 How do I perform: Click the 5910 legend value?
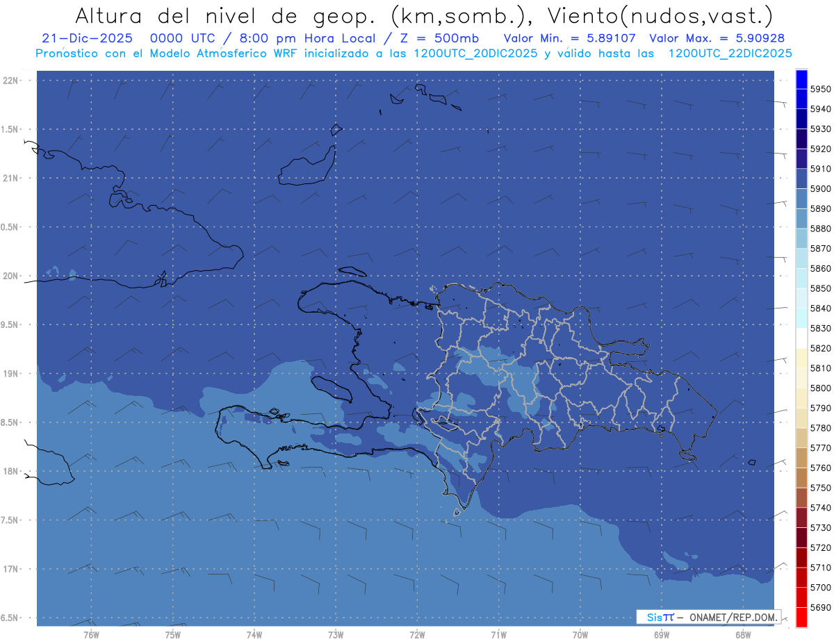[820, 169]
